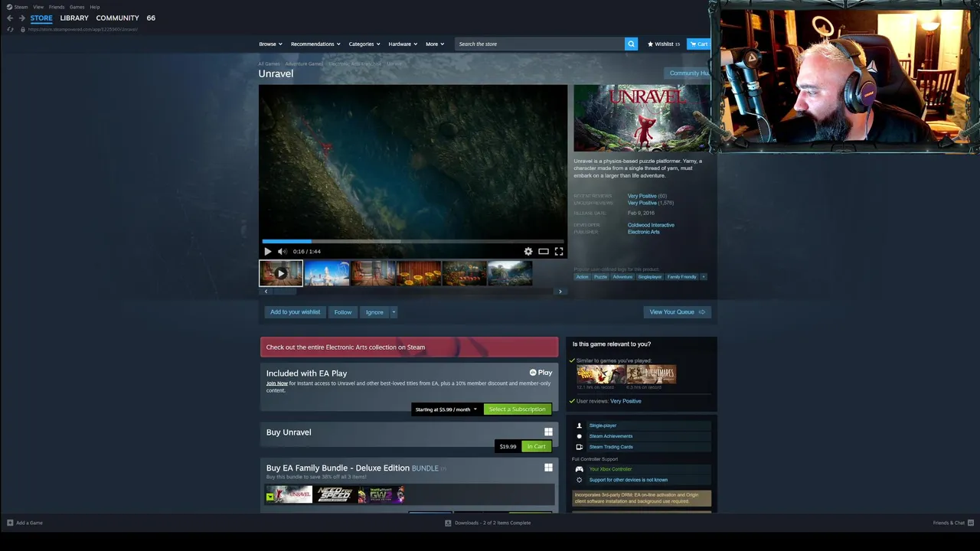Click Select a Subscription button

point(518,409)
